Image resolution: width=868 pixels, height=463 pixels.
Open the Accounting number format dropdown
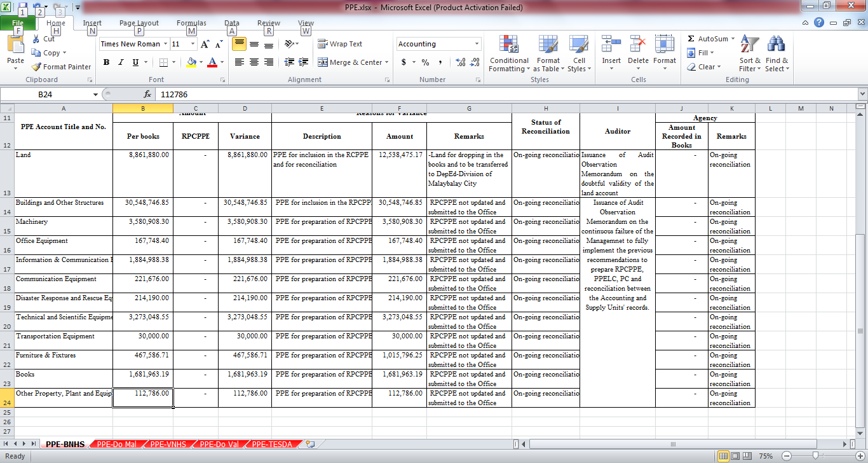(x=477, y=44)
